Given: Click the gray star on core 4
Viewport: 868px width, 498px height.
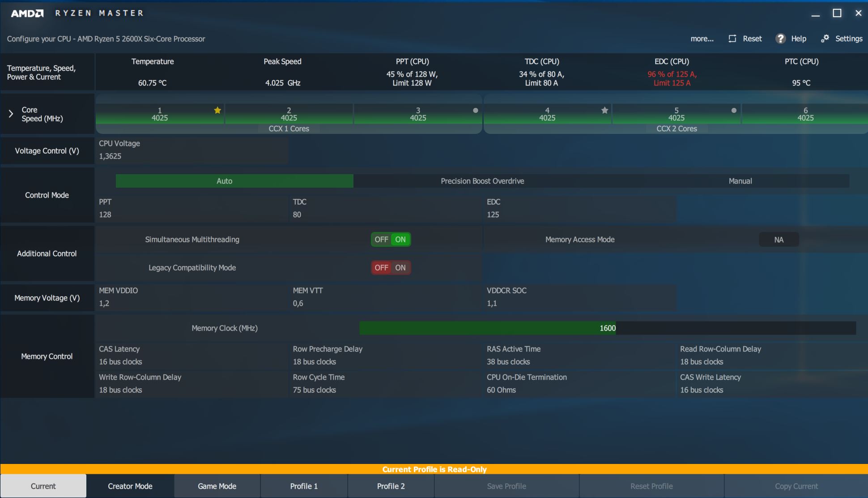Looking at the screenshot, I should 604,110.
